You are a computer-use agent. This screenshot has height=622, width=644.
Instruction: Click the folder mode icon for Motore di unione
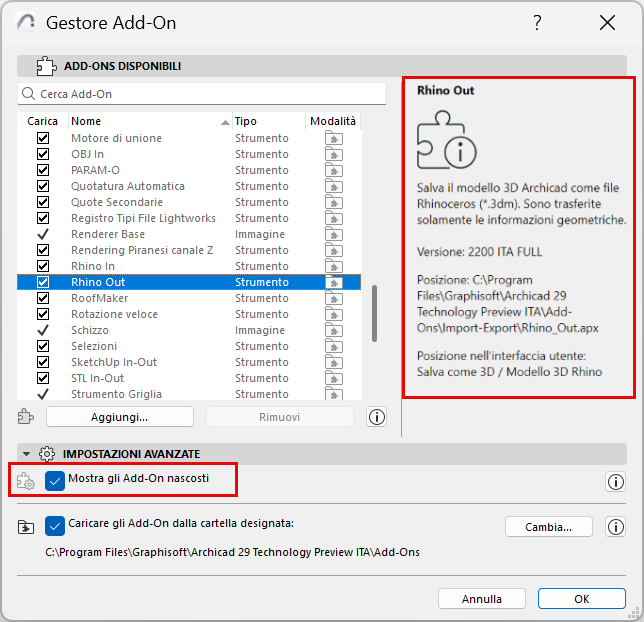coord(334,138)
